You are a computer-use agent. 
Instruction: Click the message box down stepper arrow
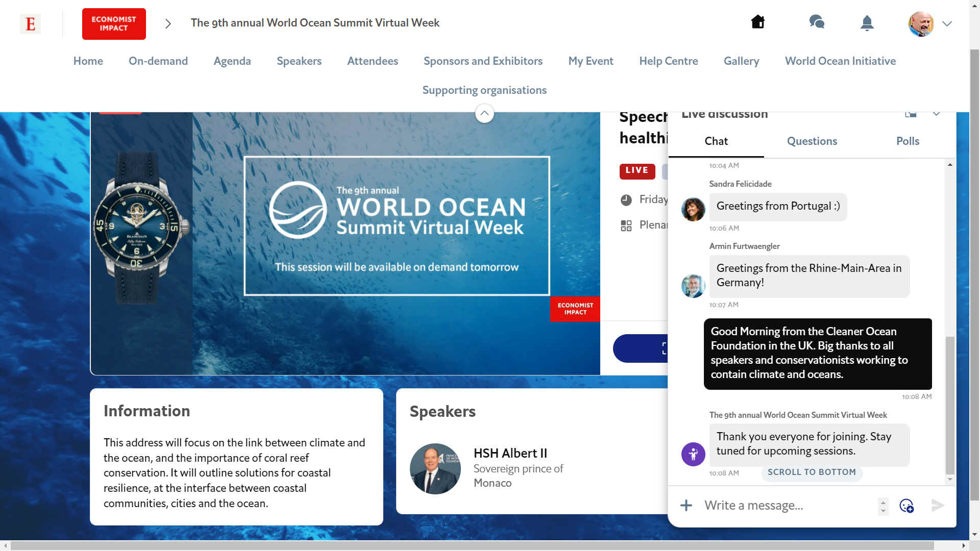coord(883,511)
